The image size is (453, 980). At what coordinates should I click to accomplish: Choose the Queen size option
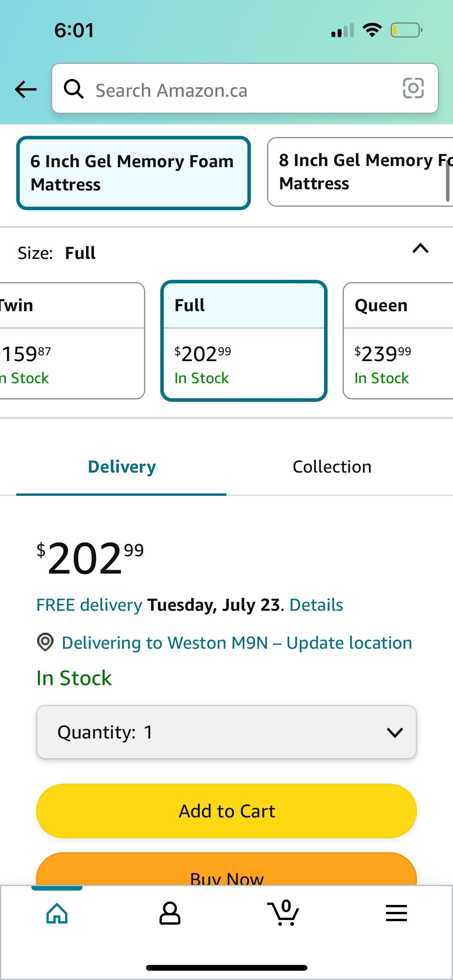point(398,341)
